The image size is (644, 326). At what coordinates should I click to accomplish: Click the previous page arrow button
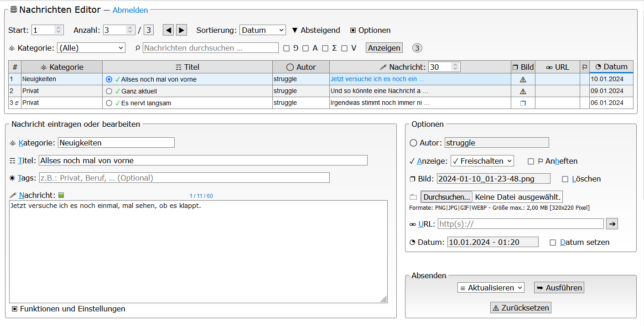168,30
